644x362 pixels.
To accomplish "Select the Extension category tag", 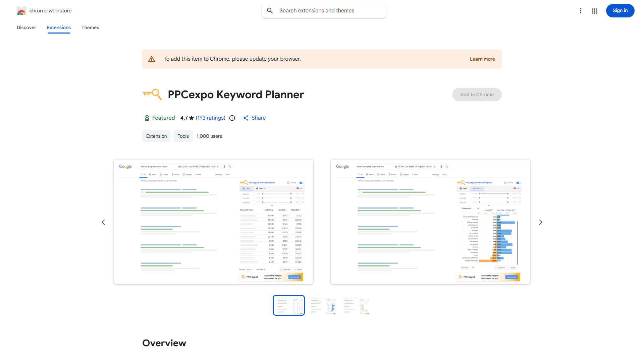I will 156,136.
